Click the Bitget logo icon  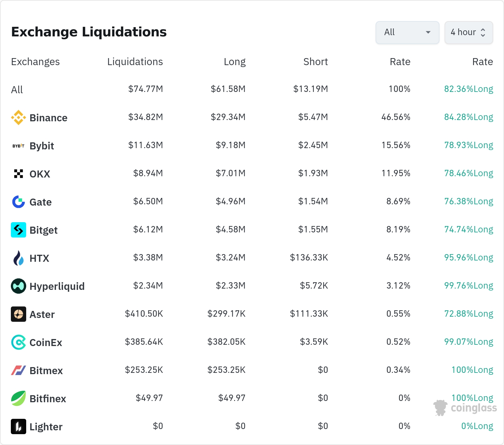pos(19,230)
